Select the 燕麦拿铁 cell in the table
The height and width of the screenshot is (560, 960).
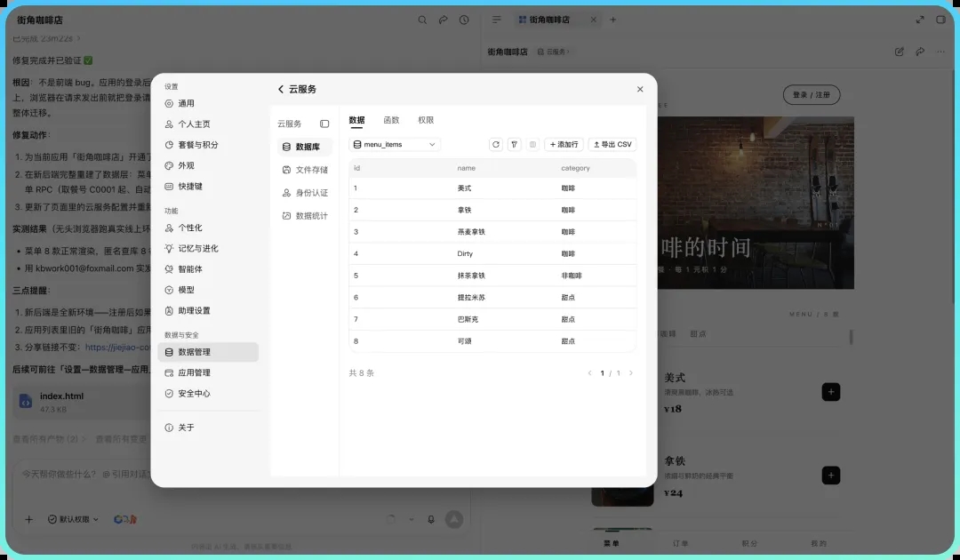coord(471,232)
